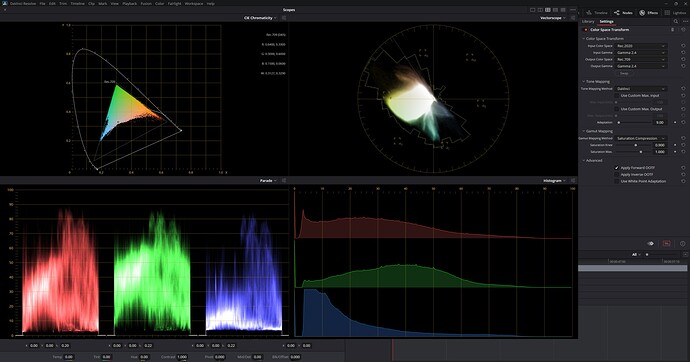Open the Parade scope type dropdown

pyautogui.click(x=268, y=180)
